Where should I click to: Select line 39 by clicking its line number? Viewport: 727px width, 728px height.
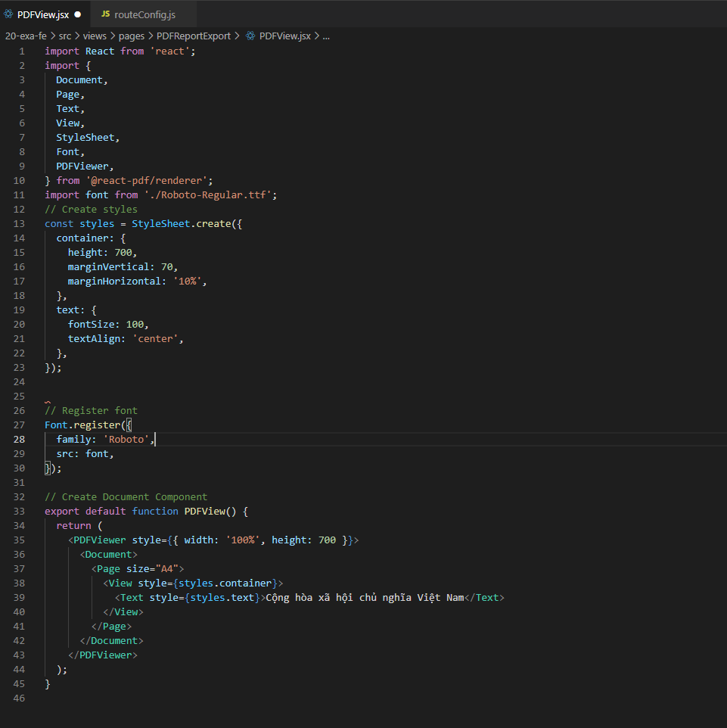(x=19, y=597)
